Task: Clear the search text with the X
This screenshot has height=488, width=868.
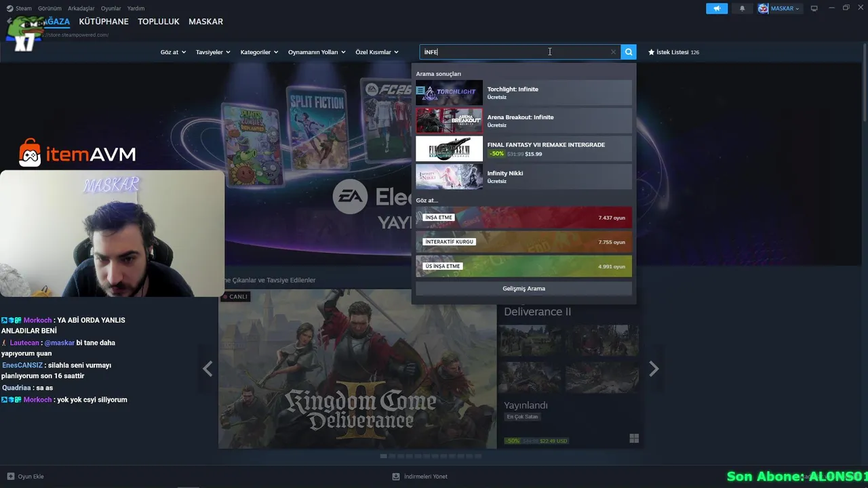Action: [x=613, y=52]
